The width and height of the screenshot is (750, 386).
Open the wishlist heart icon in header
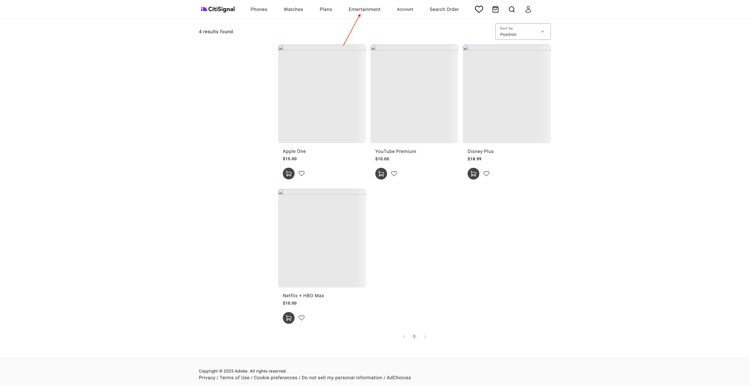pos(479,9)
